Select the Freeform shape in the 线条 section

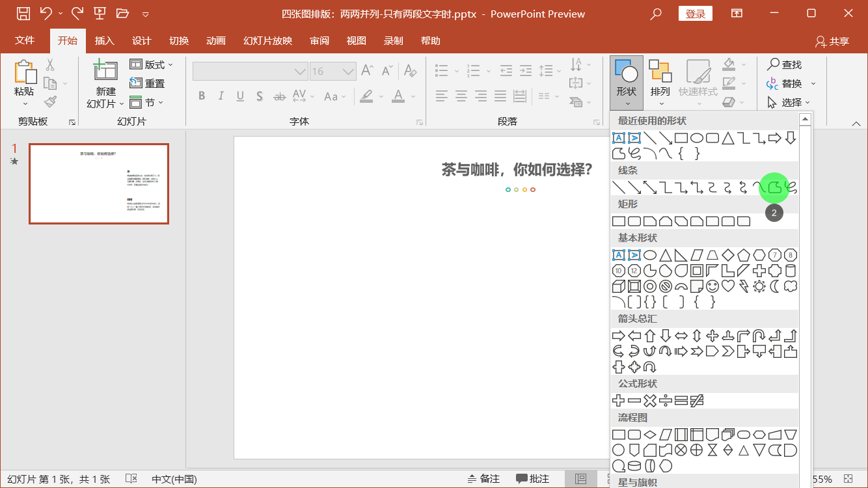coord(775,188)
